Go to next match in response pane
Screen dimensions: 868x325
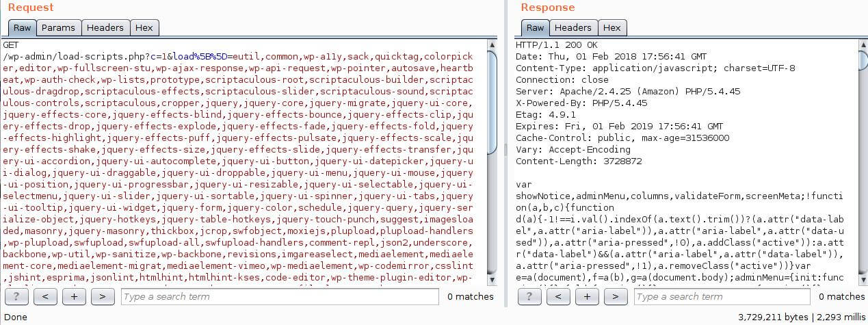(616, 296)
